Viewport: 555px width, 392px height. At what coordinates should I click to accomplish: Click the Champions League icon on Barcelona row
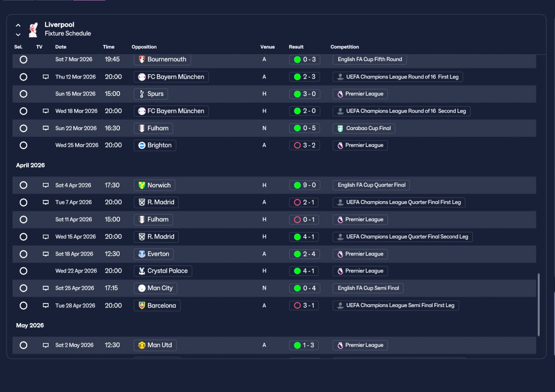pos(340,306)
